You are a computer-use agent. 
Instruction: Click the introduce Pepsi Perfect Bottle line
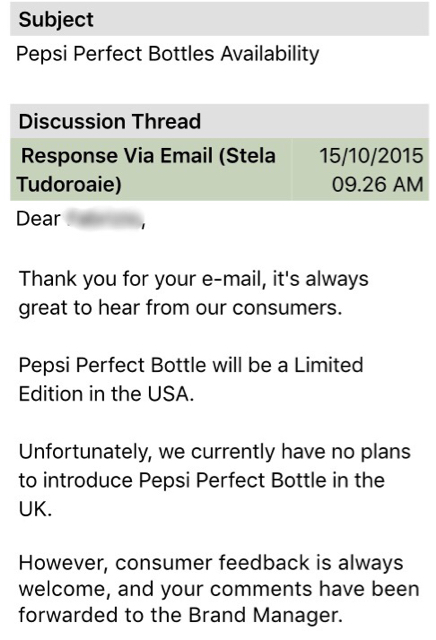(x=202, y=480)
